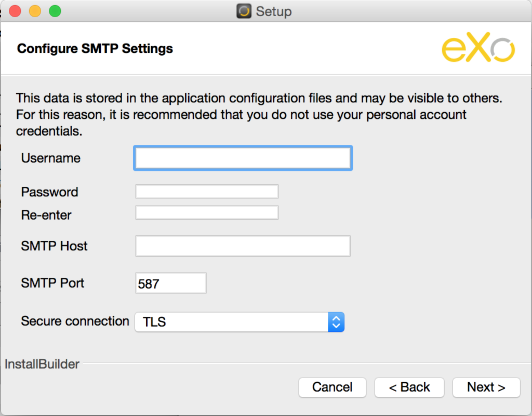The width and height of the screenshot is (532, 416).
Task: Click the Secure connection label
Action: coord(75,321)
